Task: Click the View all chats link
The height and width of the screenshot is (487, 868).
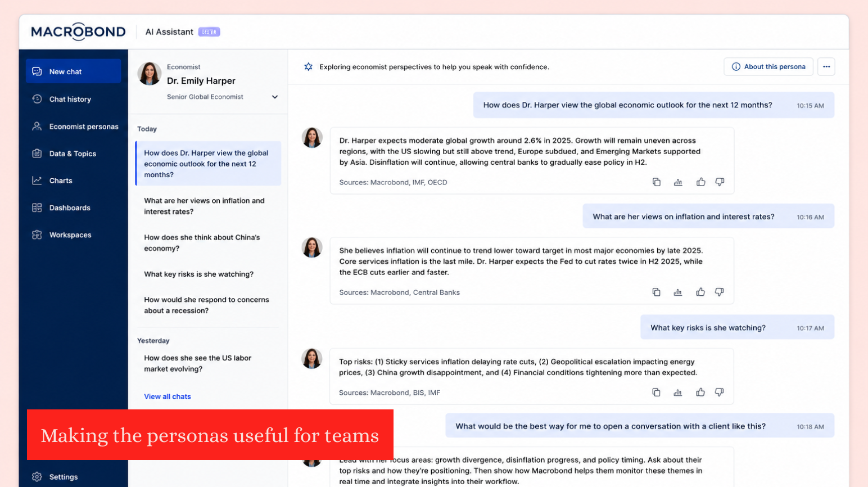Action: pyautogui.click(x=168, y=396)
